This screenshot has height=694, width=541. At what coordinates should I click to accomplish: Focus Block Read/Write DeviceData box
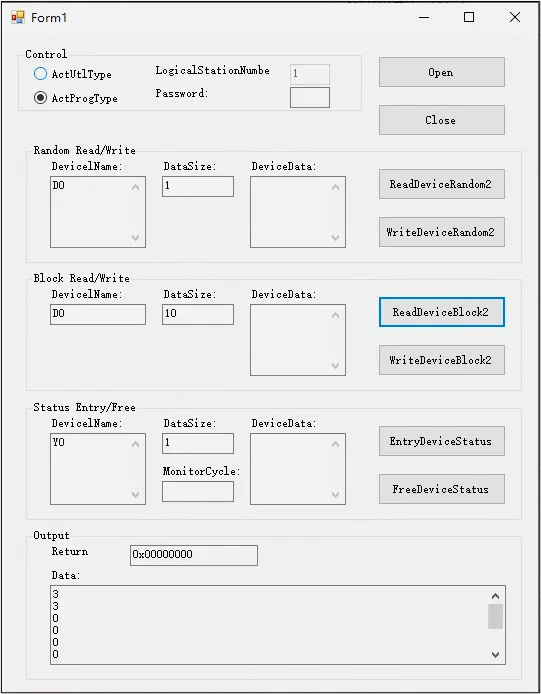point(298,340)
